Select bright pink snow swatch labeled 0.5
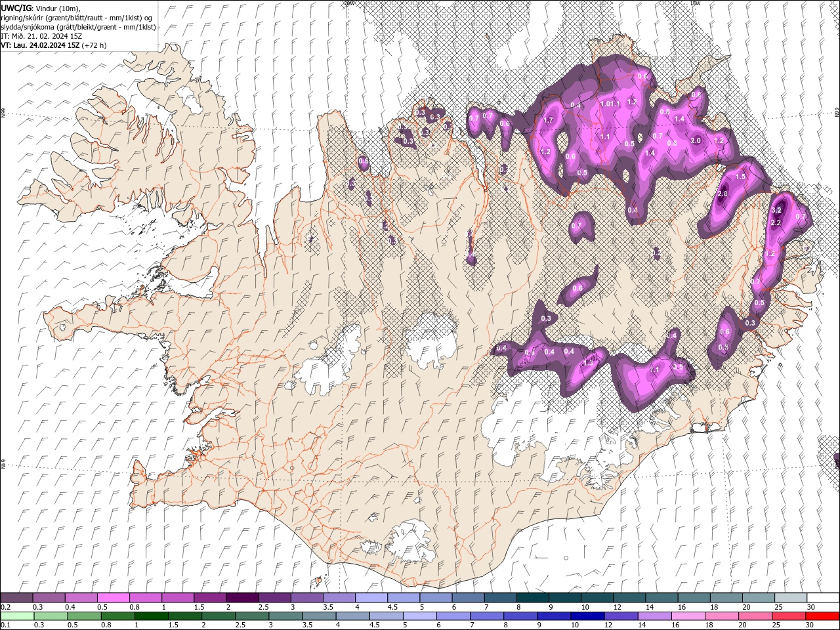Image resolution: width=840 pixels, height=630 pixels. (x=113, y=598)
